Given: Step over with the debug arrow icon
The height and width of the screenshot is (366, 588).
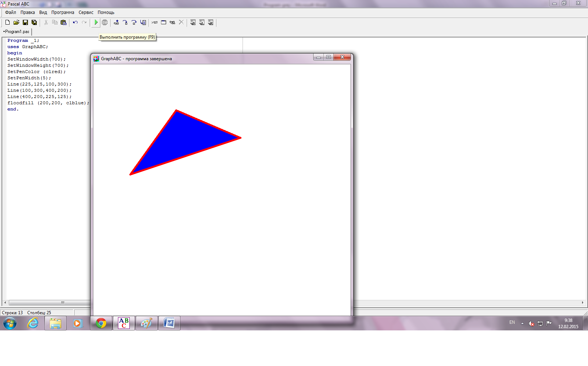Looking at the screenshot, I should tap(134, 22).
